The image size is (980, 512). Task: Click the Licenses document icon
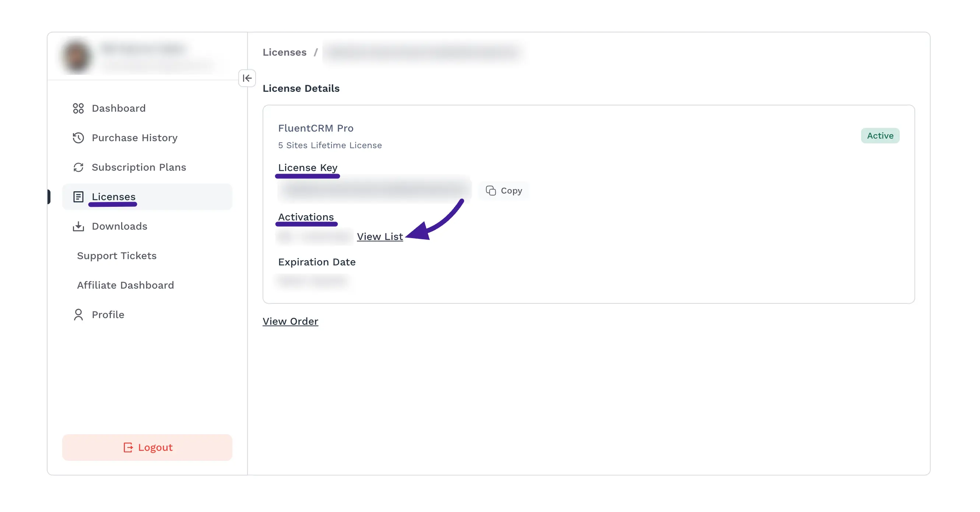pos(78,197)
